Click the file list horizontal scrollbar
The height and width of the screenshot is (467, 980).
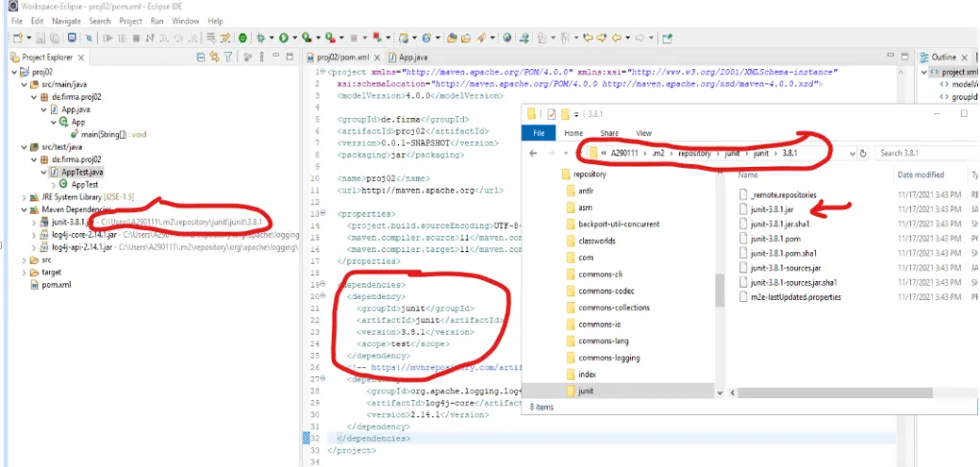(834, 393)
